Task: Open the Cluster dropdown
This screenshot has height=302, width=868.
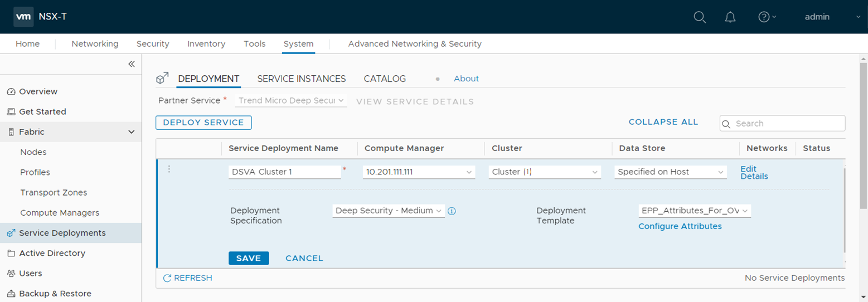Action: pos(545,172)
